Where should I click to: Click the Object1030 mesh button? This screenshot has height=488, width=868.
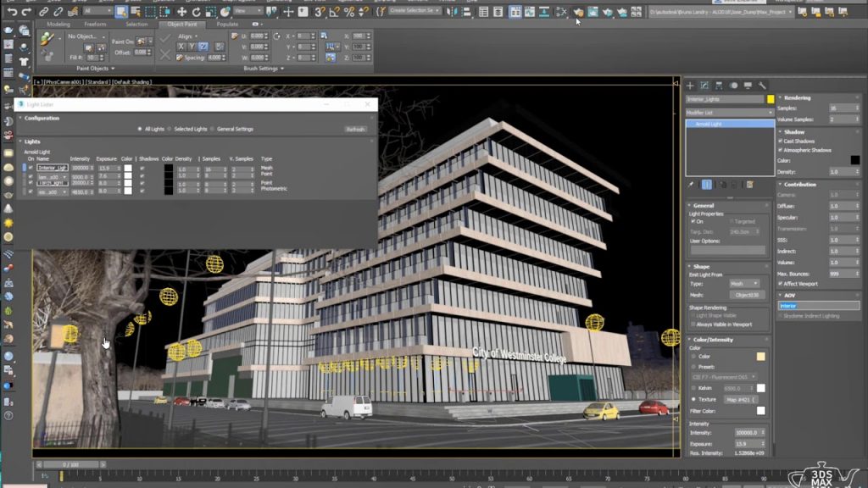748,294
